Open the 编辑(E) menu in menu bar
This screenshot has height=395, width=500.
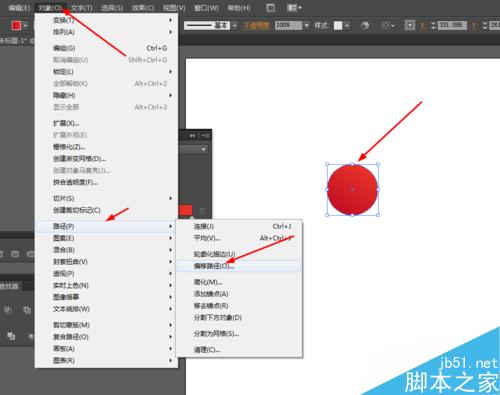19,8
